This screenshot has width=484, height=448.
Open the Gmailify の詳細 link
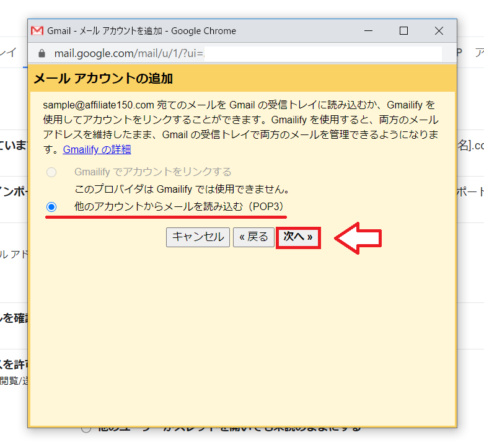[x=97, y=149]
